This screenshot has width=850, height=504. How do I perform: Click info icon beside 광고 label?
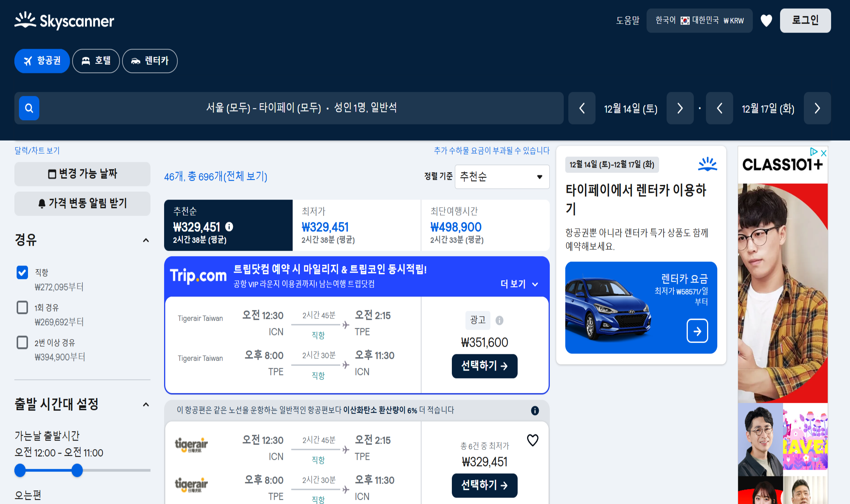point(499,320)
